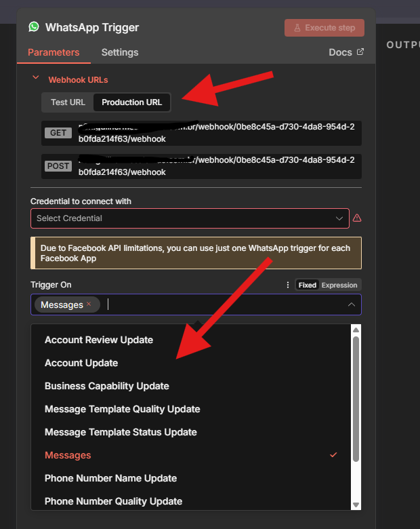
Task: Collapse the Webhook URLs section chevron
Action: [x=36, y=78]
